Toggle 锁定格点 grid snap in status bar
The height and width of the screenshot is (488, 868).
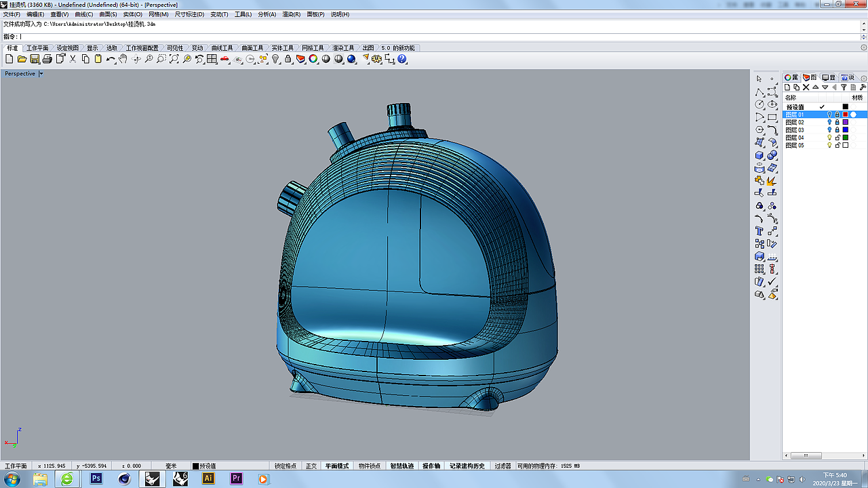(x=285, y=466)
